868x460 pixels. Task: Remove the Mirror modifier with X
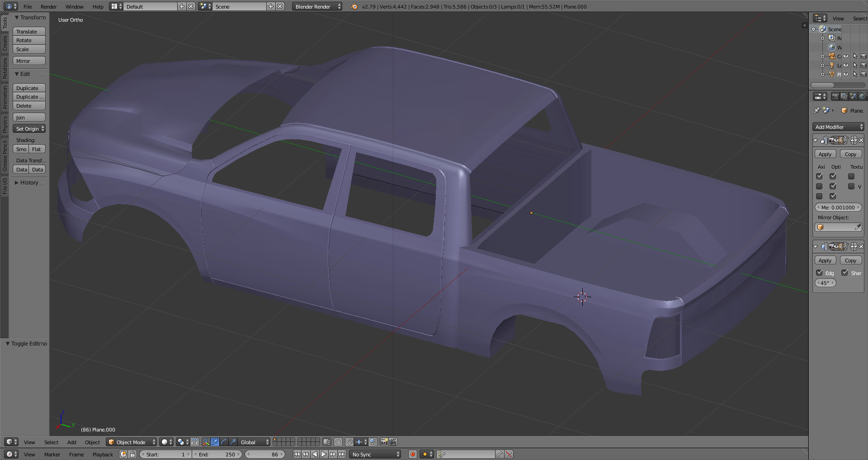pos(861,140)
